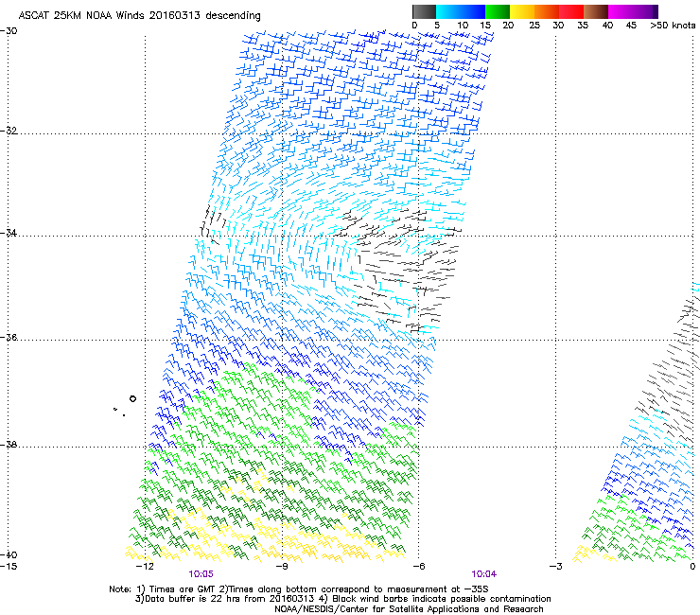The height and width of the screenshot is (615, 700).
Task: Click the purple 10:05 swath time label
Action: pos(201,574)
